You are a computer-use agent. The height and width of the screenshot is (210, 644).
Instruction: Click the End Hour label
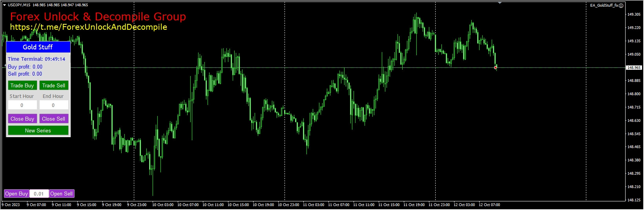tap(53, 96)
